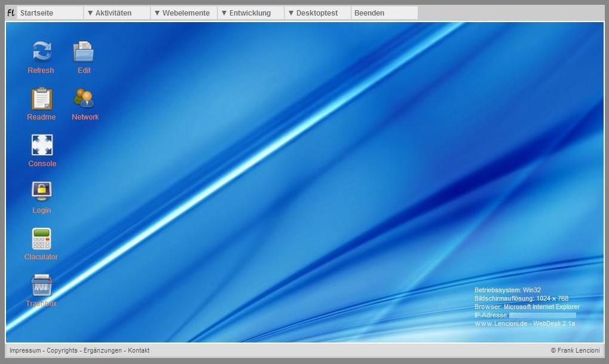Launch the Claculator icon

coord(41,238)
